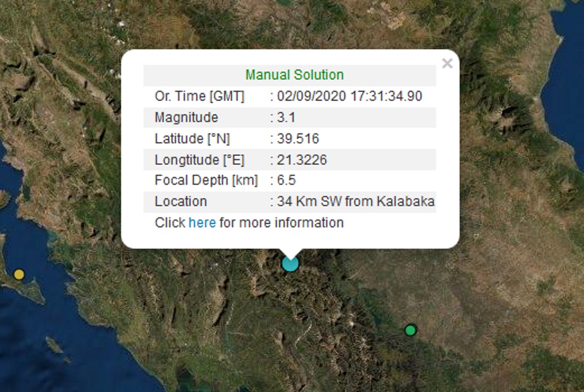Click the latitude value 39.516
This screenshot has height=392, width=584.
pyautogui.click(x=298, y=139)
